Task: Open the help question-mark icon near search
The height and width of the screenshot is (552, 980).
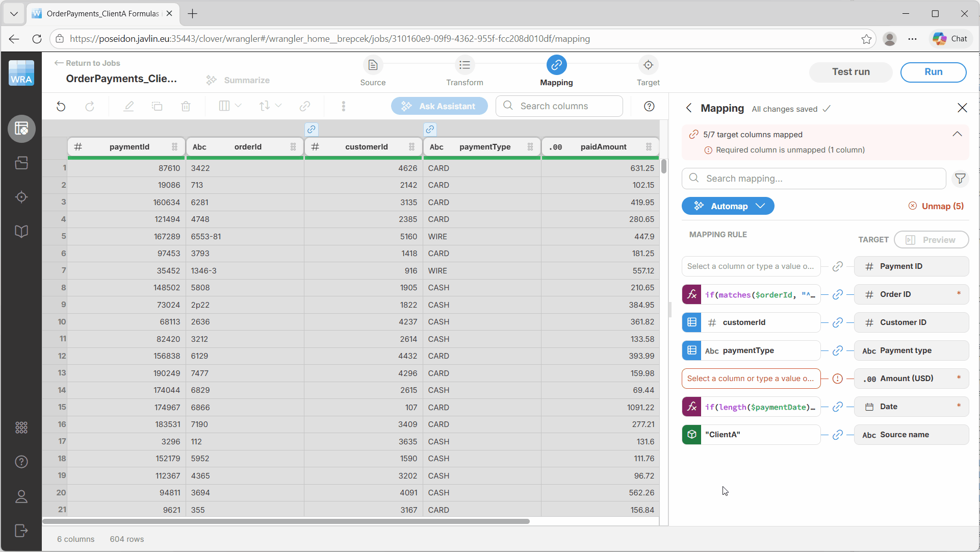Action: [x=649, y=106]
